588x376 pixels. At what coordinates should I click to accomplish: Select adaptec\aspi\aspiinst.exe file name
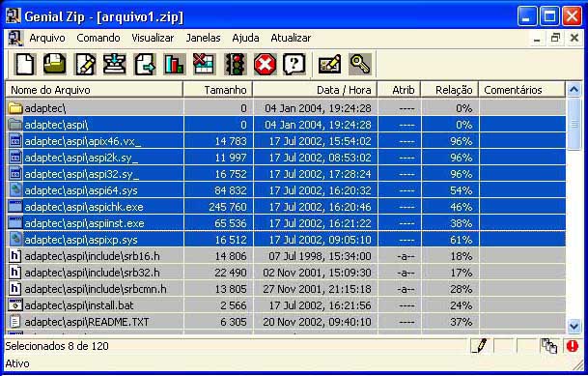coord(84,223)
